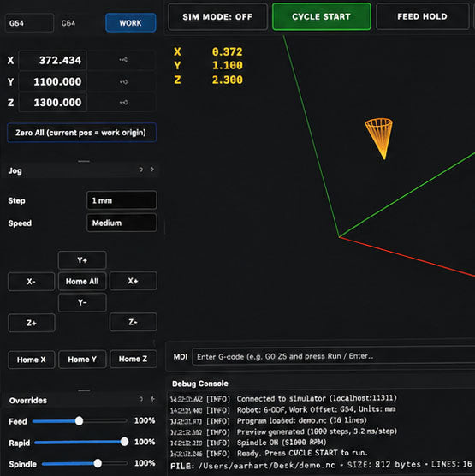Click the Y position field 1100.000
The height and width of the screenshot is (476, 475).
pyautogui.click(x=53, y=81)
